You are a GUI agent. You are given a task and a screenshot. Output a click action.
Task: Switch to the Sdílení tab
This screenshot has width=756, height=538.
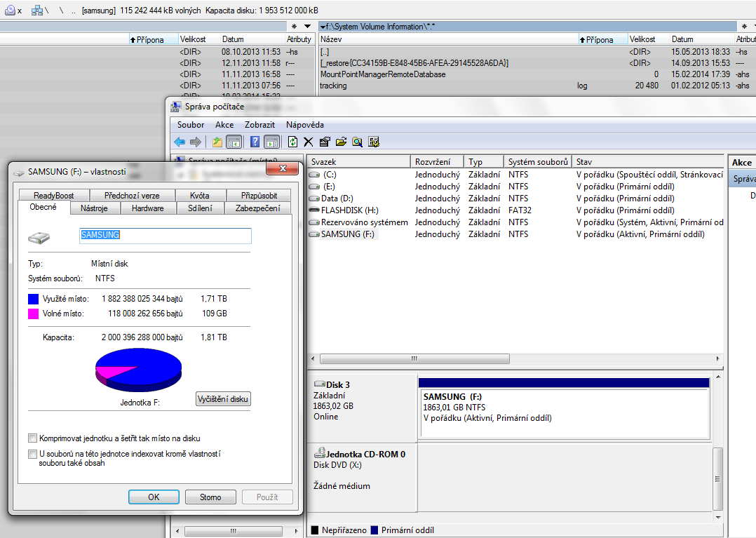pyautogui.click(x=200, y=208)
